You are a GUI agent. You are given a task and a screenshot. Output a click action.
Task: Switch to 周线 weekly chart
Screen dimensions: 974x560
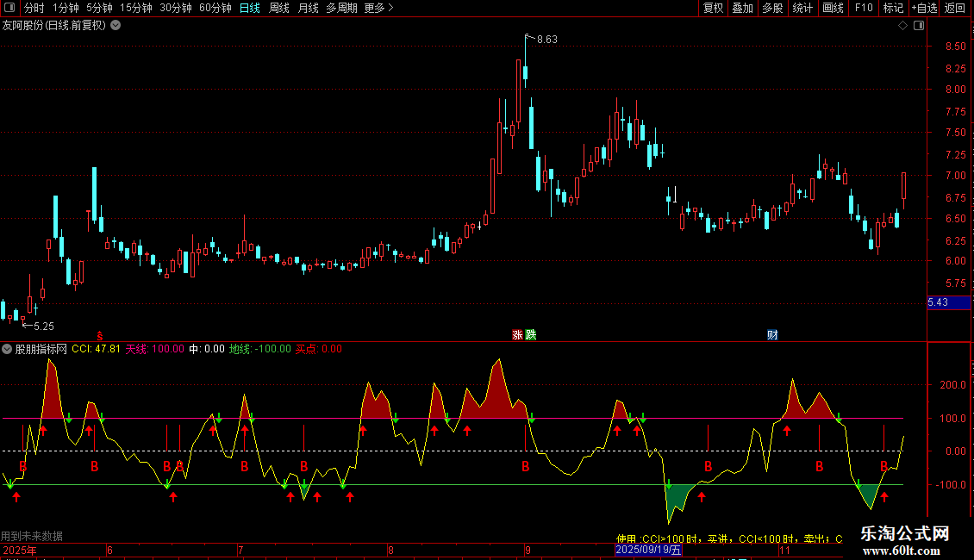[279, 8]
